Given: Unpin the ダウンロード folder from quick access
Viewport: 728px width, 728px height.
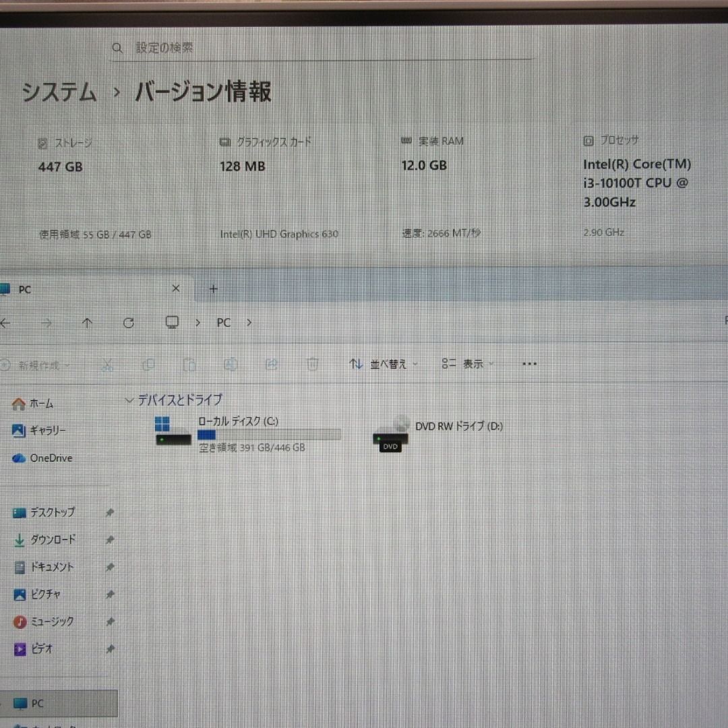Looking at the screenshot, I should tap(109, 539).
